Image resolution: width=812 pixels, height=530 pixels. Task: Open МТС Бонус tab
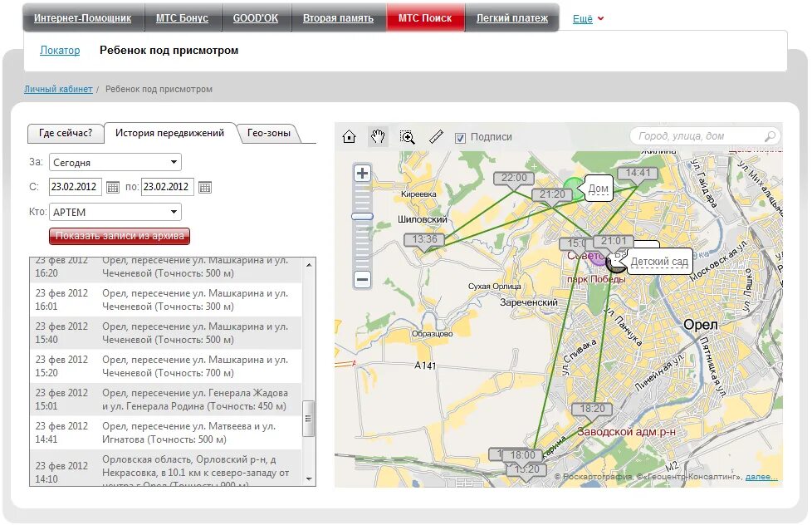[x=183, y=18]
